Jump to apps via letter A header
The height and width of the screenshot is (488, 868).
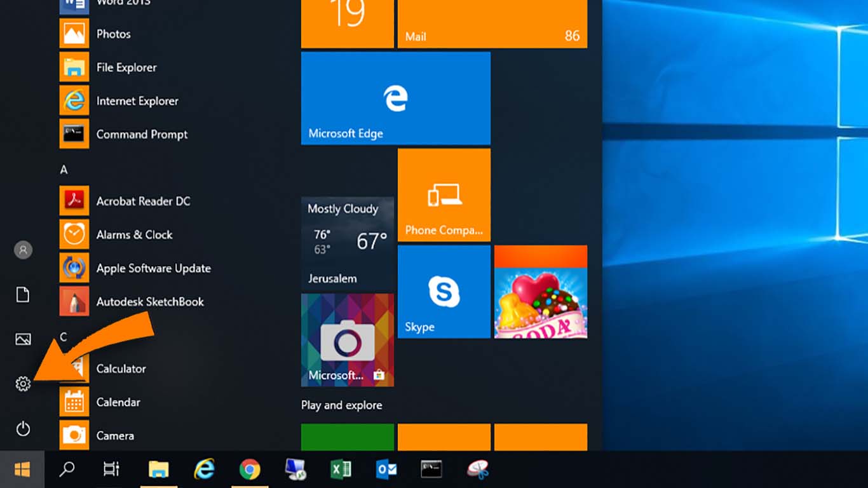64,170
